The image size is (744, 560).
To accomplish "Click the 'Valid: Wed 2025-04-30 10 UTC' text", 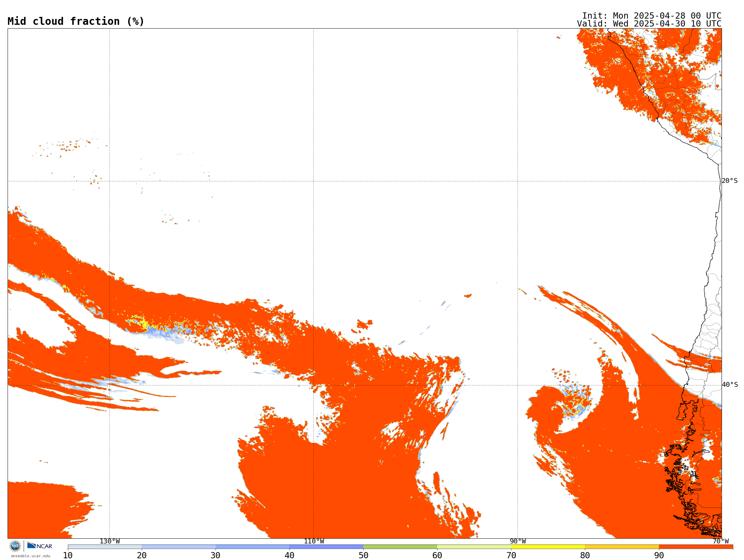I will [649, 24].
